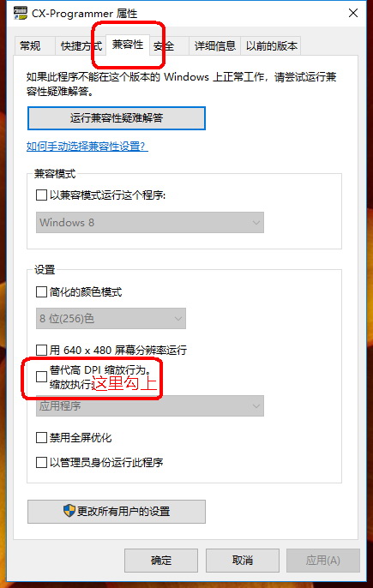Check the 替代高 DPI 缩放行为 box
Image resolution: width=373 pixels, height=588 pixels.
[x=41, y=376]
